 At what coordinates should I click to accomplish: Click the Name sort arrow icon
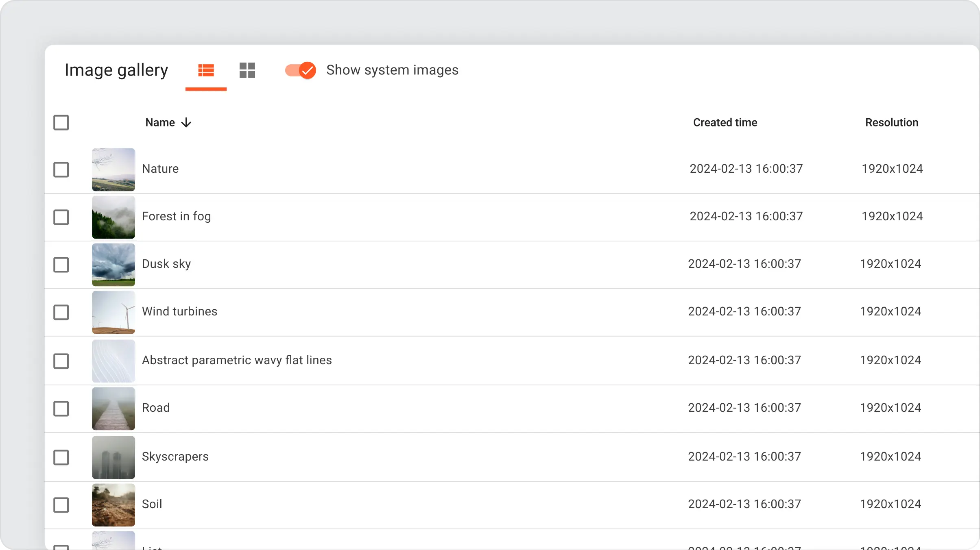(x=186, y=122)
